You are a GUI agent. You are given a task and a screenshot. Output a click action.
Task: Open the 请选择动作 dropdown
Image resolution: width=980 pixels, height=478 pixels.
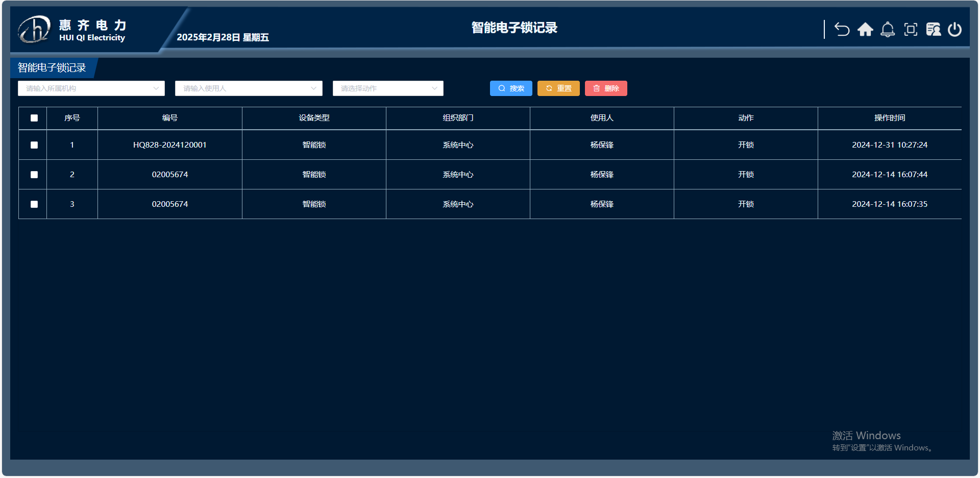point(388,88)
